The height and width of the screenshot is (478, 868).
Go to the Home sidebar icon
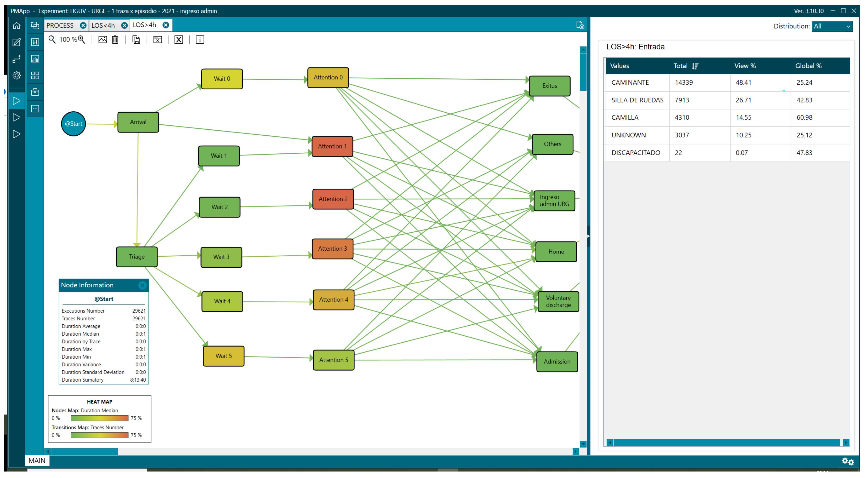point(16,26)
